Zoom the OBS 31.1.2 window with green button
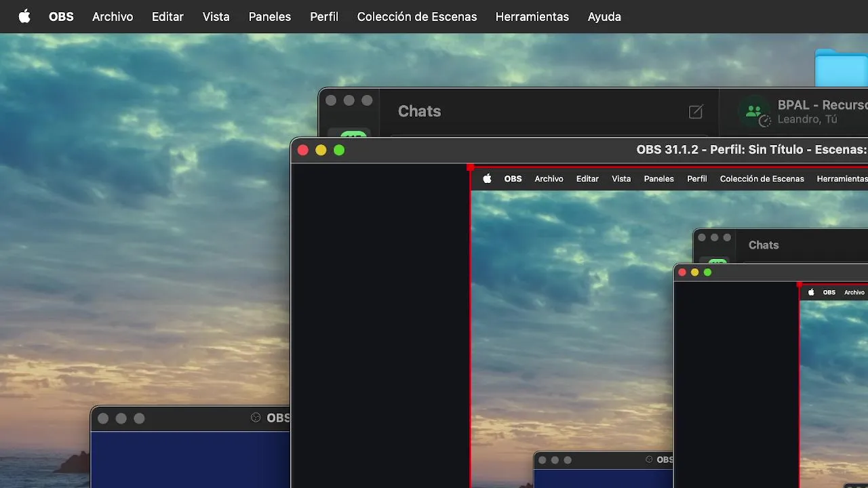The height and width of the screenshot is (488, 868). pyautogui.click(x=339, y=150)
